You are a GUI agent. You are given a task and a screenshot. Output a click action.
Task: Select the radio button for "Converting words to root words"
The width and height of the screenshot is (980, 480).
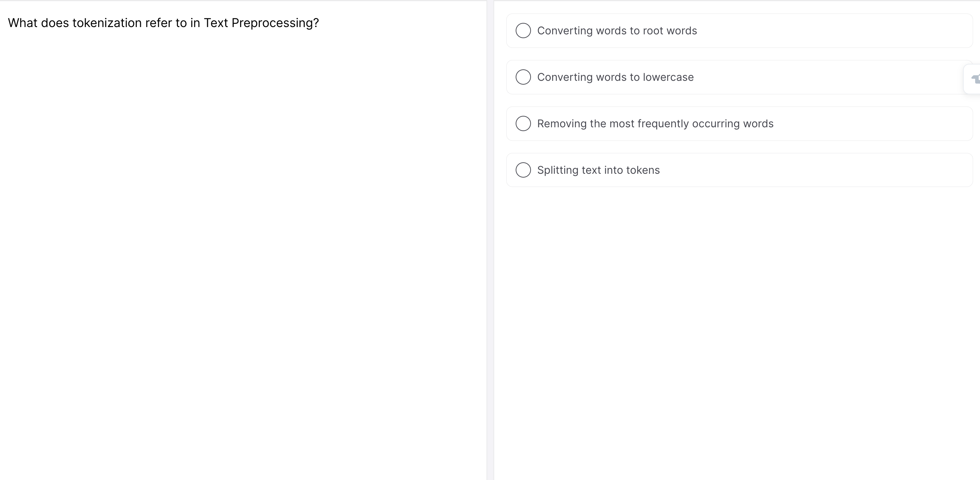point(523,31)
